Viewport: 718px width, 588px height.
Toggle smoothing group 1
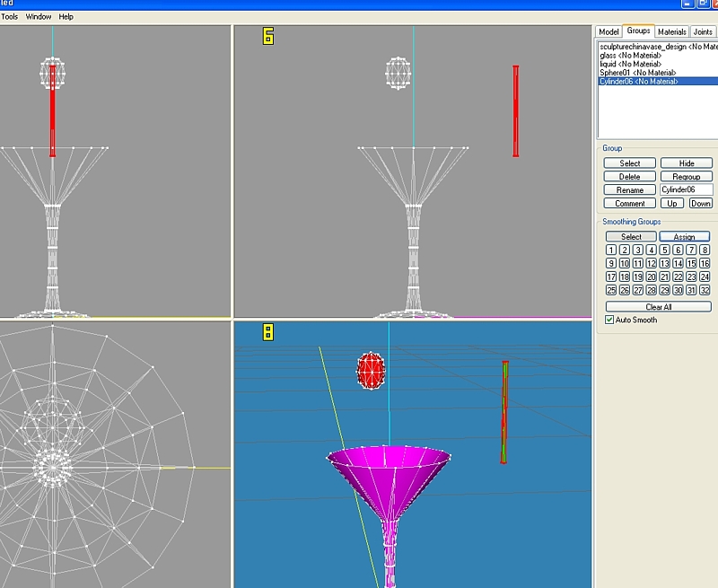(611, 250)
